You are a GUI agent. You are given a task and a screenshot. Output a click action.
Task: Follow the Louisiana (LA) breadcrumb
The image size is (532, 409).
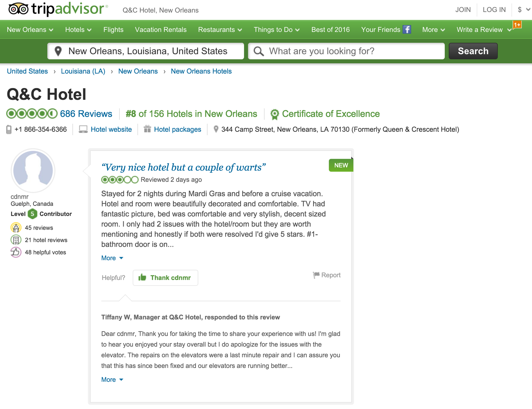tap(83, 71)
